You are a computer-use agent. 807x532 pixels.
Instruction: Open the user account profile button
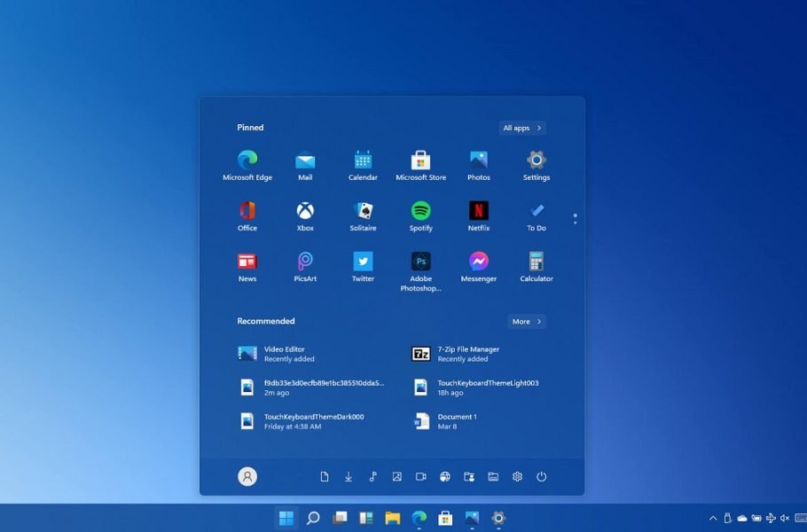[x=247, y=476]
